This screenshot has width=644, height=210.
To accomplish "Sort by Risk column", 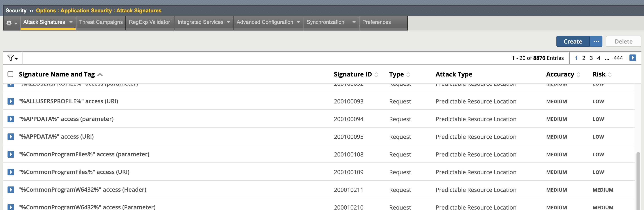I will point(610,74).
